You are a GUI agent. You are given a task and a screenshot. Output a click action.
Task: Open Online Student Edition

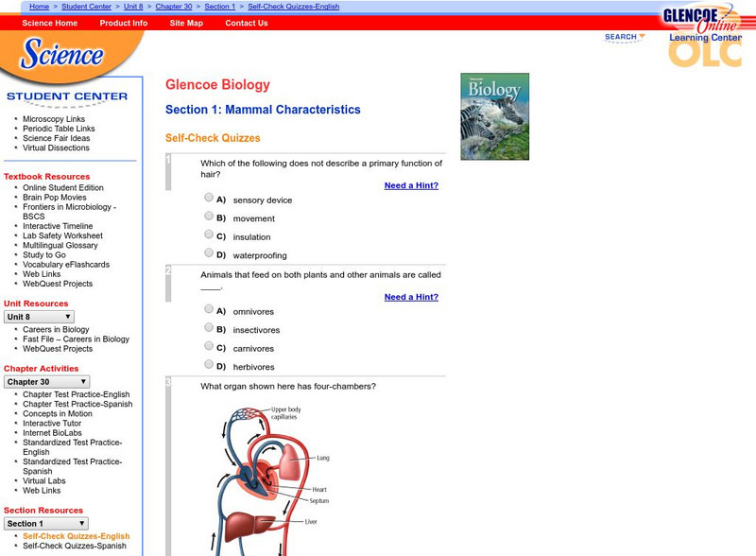click(x=63, y=187)
